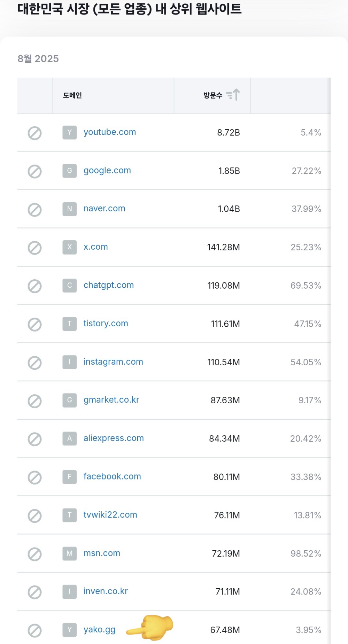The height and width of the screenshot is (644, 348).
Task: Click the aliexpress.com A favicon icon
Action: [x=70, y=438]
